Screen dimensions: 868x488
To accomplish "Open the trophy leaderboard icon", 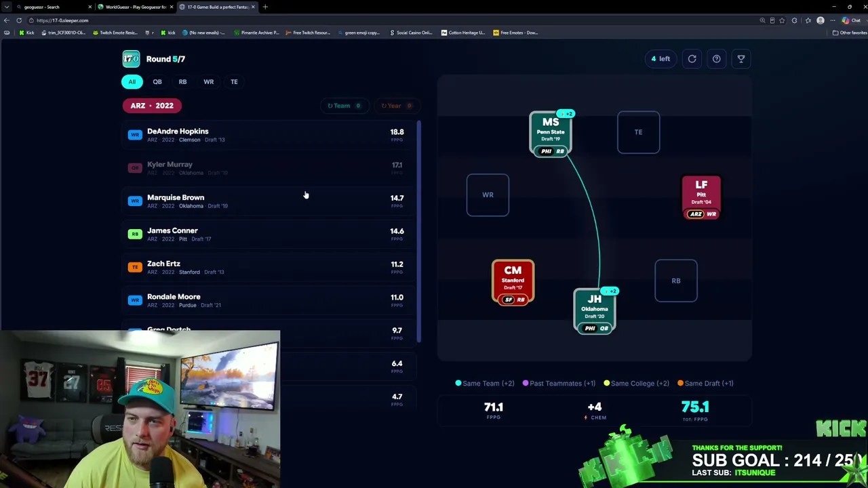I will (741, 59).
